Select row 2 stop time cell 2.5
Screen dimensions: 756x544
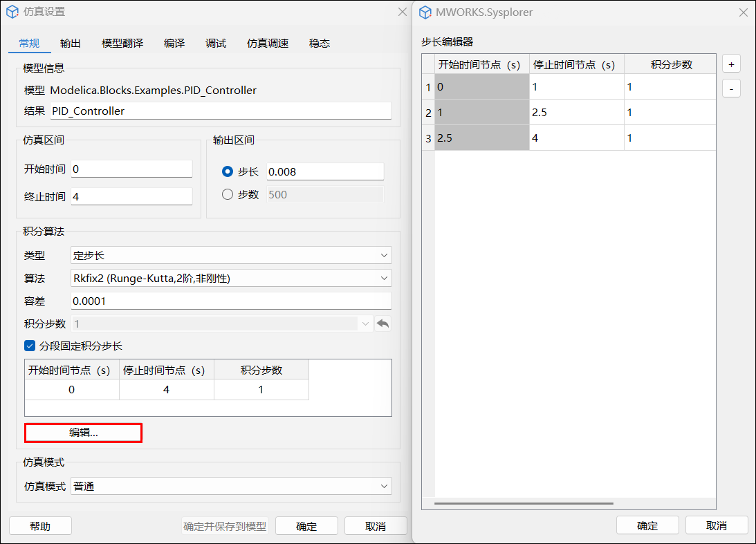(x=576, y=113)
